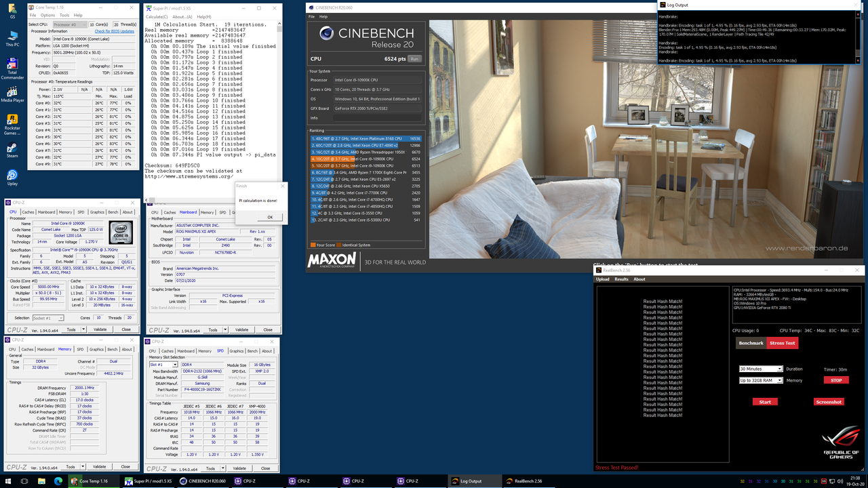
Task: Switch to Caches tab in CPU-Z Processor window
Action: 26,212
